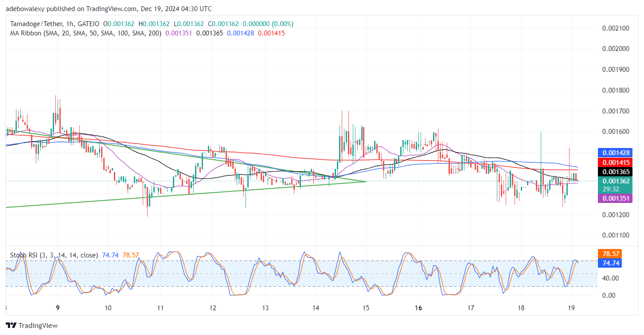Click the TradingView wordmark at bottom left
Viewport: 644px width, 335px height.
click(x=38, y=326)
